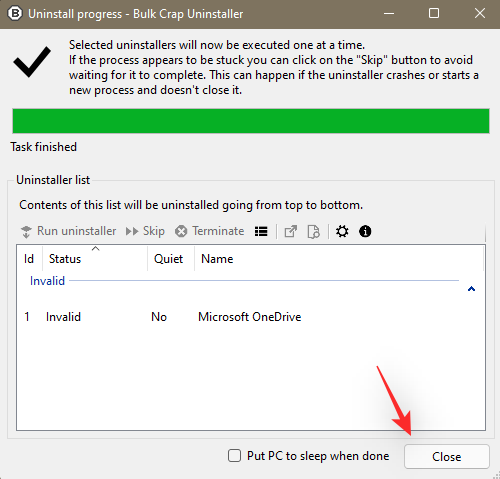Click the Invalid group header label

coord(47,281)
